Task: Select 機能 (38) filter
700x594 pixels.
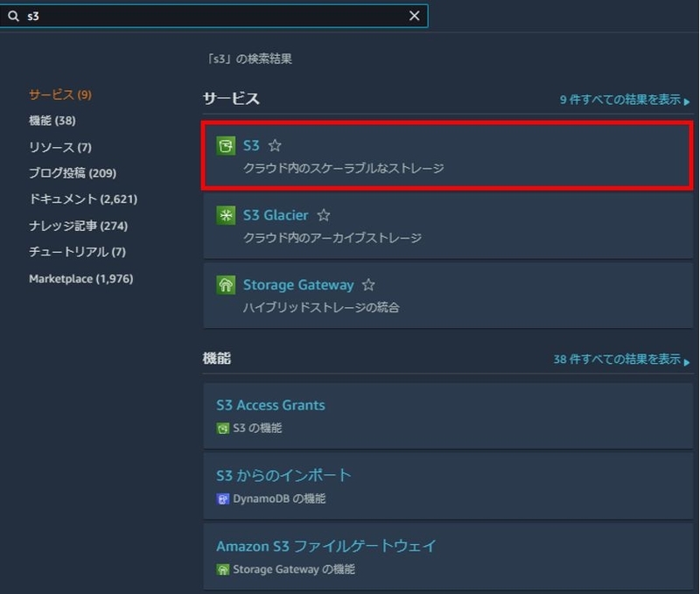Action: coord(52,121)
